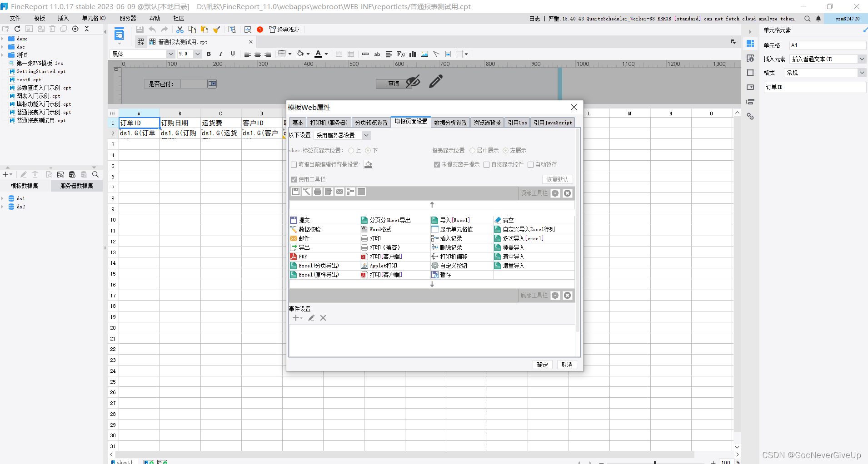Toggle 未提交离开提示 checkbox
The image size is (868, 464).
(x=437, y=164)
